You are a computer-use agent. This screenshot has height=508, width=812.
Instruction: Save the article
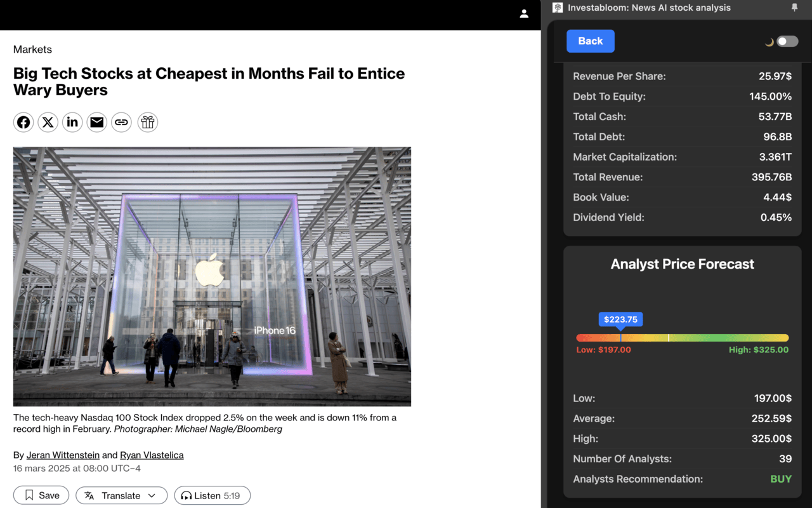[x=41, y=495]
